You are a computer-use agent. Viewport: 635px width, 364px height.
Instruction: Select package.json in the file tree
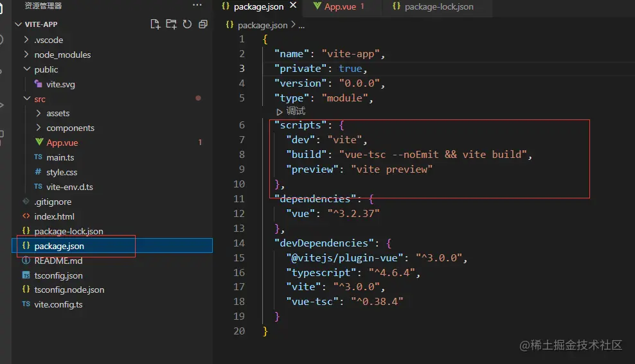(59, 246)
